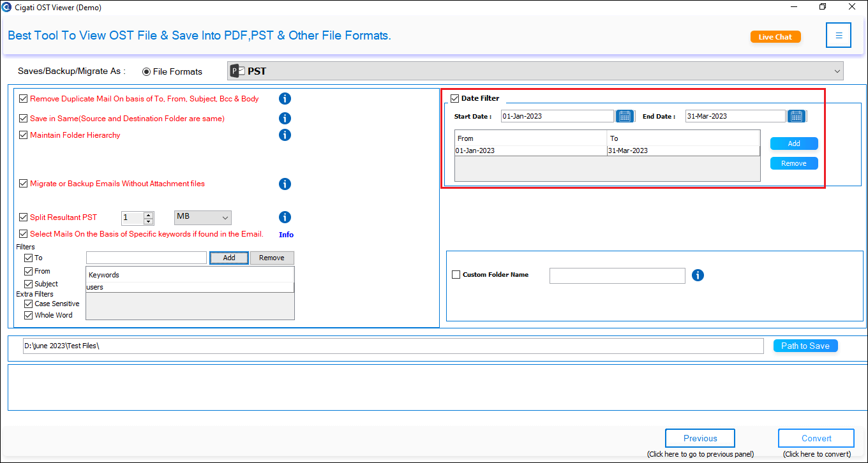This screenshot has width=868, height=463.
Task: Click the Previous button
Action: pos(700,438)
